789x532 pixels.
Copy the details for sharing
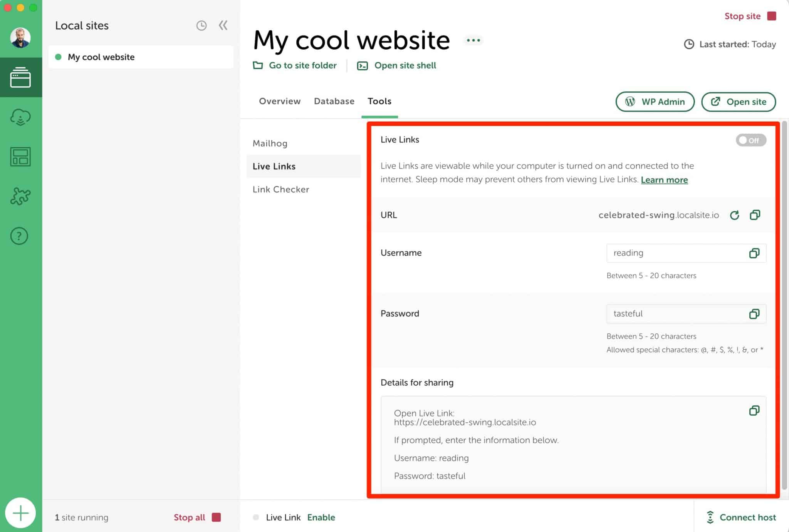point(754,411)
